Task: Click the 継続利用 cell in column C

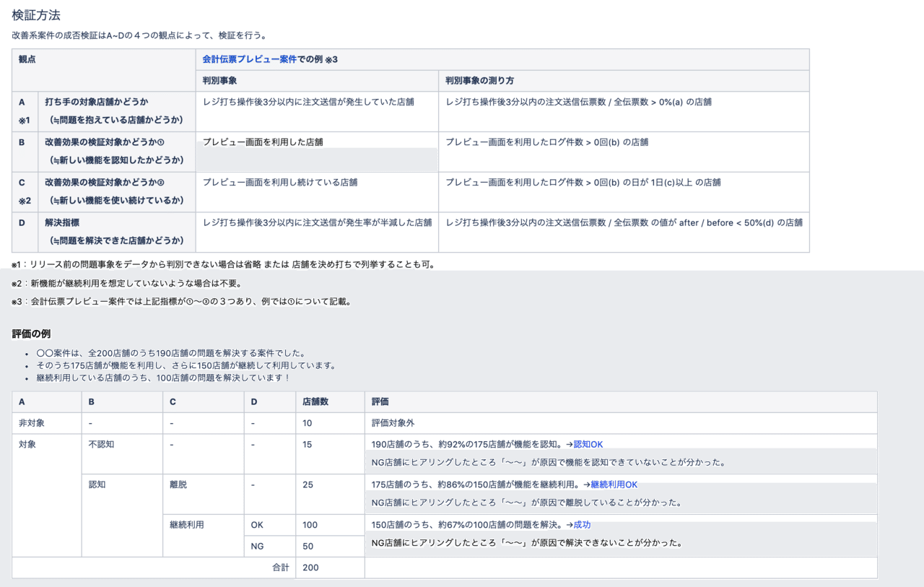Action: (x=204, y=536)
